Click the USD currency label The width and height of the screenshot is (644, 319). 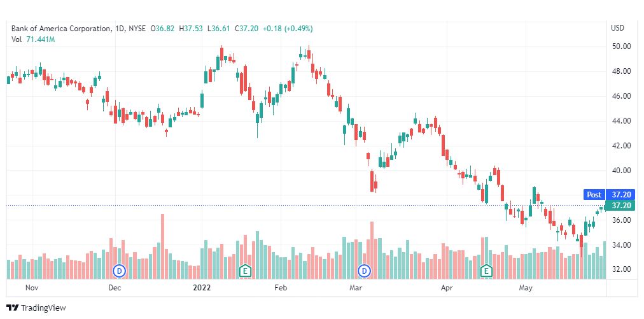pyautogui.click(x=617, y=28)
